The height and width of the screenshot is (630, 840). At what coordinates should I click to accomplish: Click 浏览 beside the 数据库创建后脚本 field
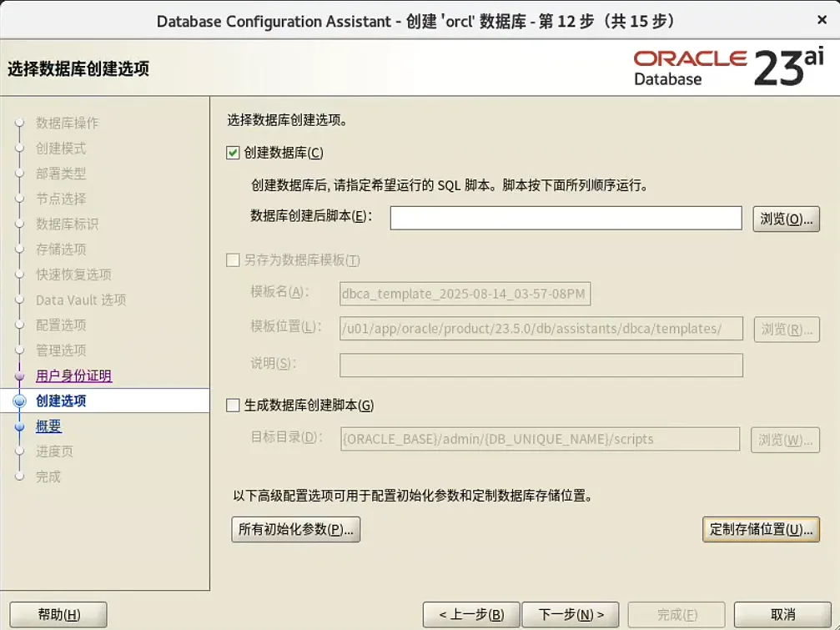pos(783,219)
